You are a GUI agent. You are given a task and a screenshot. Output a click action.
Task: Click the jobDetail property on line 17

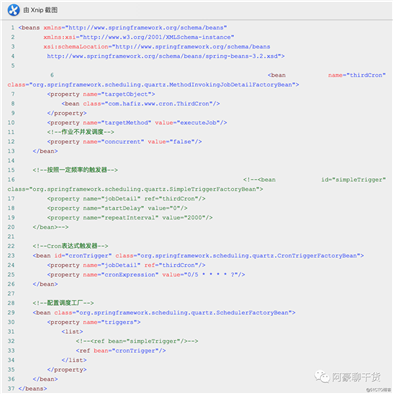tap(126, 199)
